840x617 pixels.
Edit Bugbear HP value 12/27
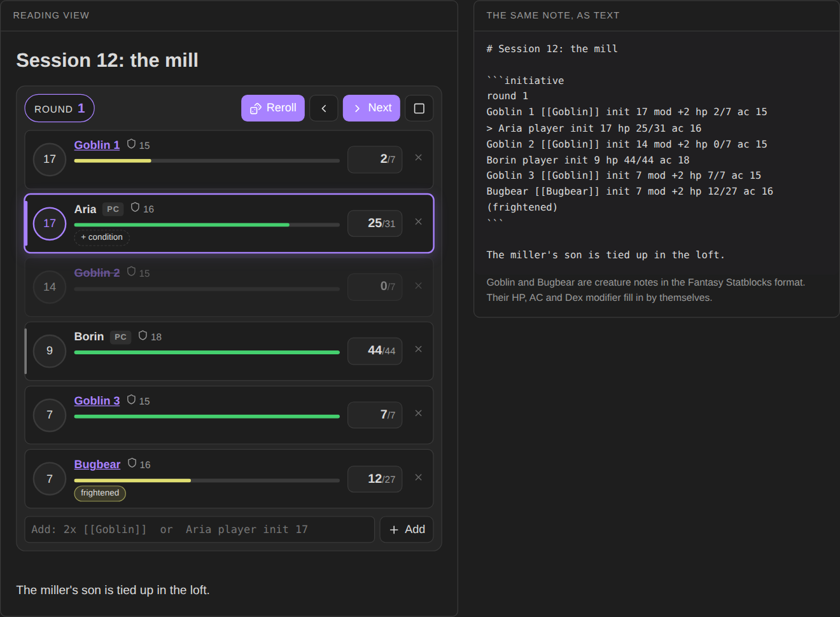click(375, 479)
